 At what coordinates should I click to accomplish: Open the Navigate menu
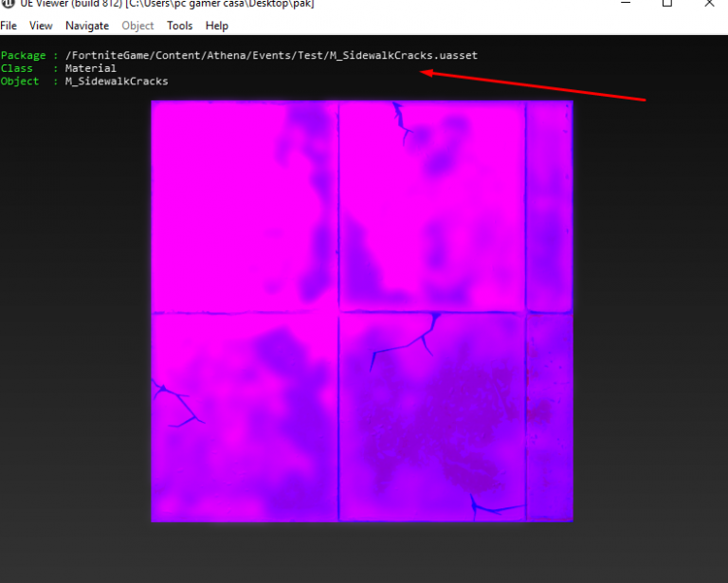[87, 26]
